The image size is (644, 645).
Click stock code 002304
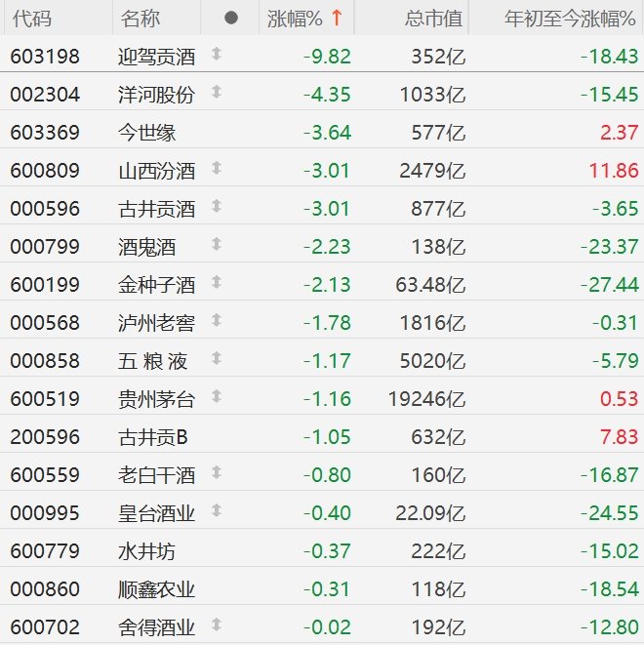pos(45,95)
